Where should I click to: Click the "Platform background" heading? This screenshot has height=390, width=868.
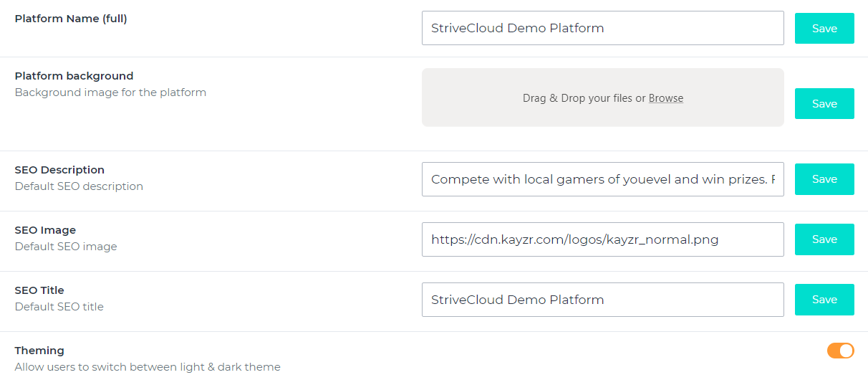pyautogui.click(x=74, y=76)
